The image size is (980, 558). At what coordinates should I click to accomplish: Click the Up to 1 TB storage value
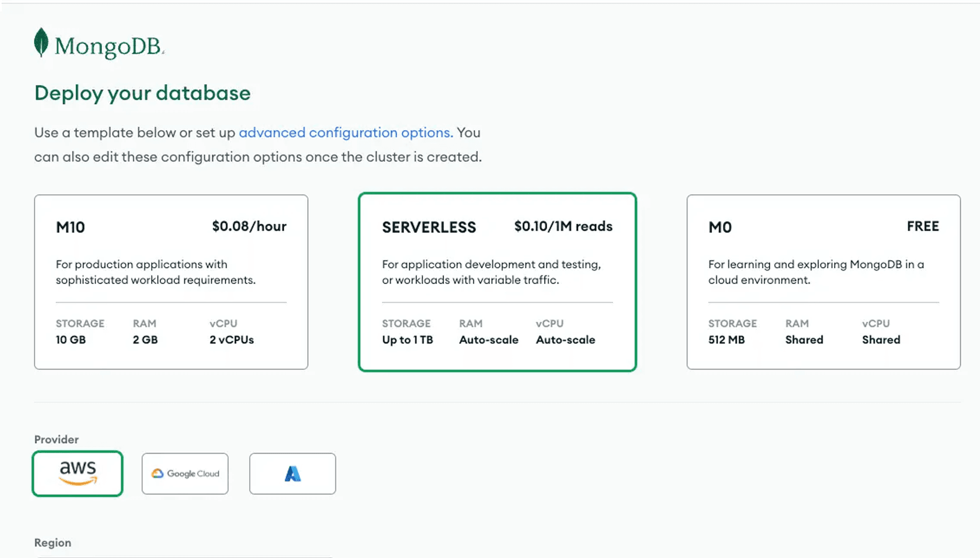pyautogui.click(x=407, y=340)
